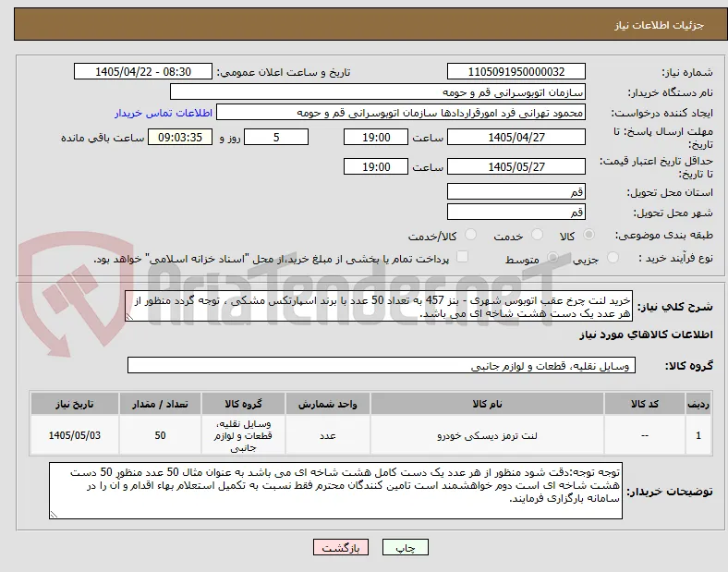Click the price validity date 1405/05/27
The height and width of the screenshot is (572, 728).
point(516,166)
